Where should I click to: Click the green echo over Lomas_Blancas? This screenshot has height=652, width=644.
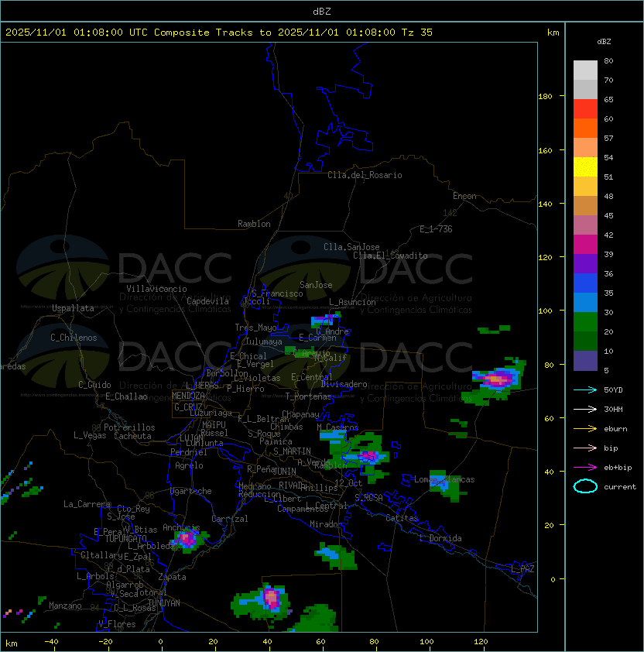(x=447, y=485)
